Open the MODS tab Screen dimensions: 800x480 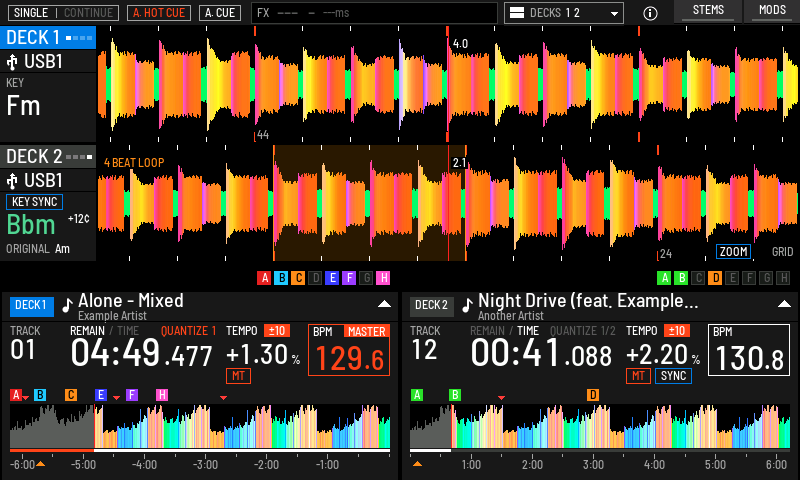tap(772, 11)
